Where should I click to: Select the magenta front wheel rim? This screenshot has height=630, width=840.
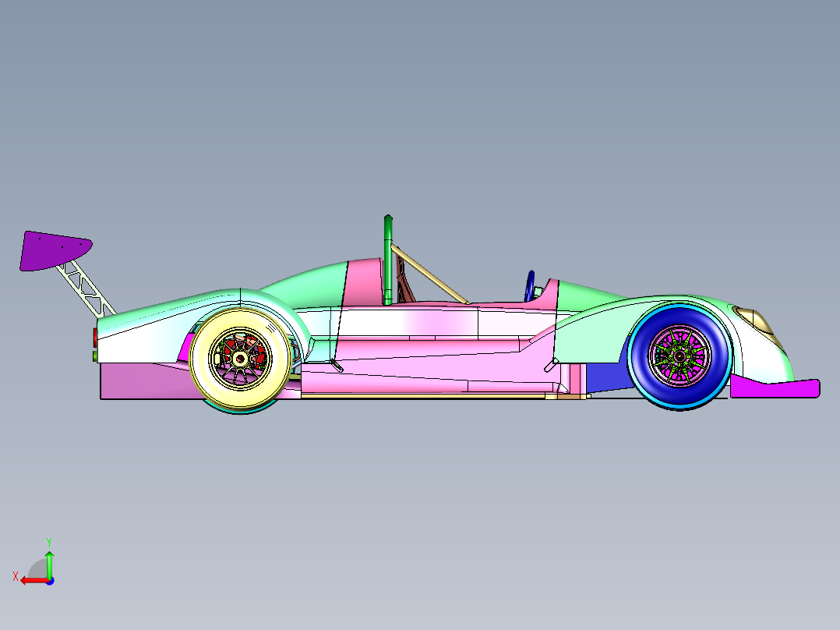pos(679,356)
